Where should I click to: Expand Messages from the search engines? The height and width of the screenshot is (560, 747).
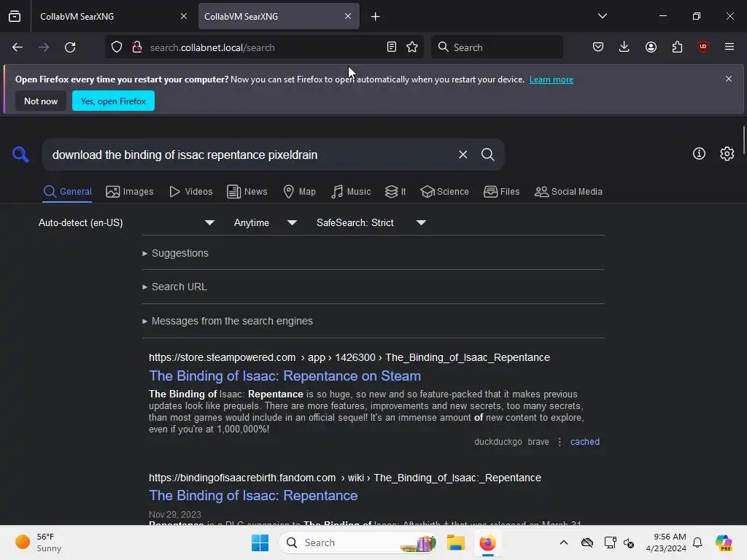click(x=228, y=321)
